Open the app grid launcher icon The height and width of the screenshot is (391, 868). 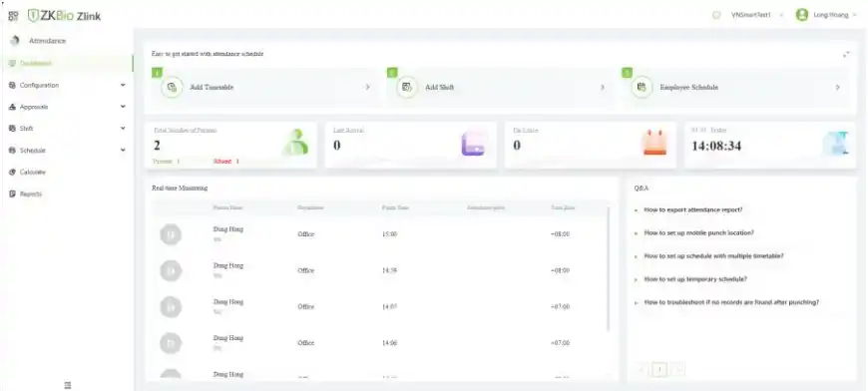coord(13,16)
